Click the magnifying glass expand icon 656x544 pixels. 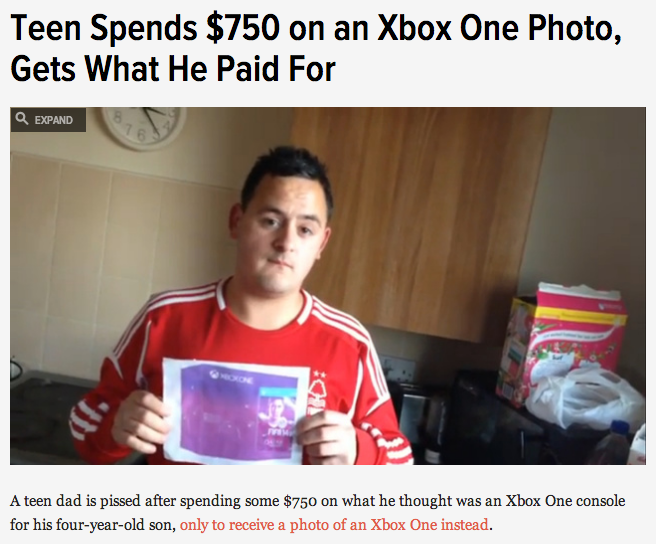tap(22, 119)
